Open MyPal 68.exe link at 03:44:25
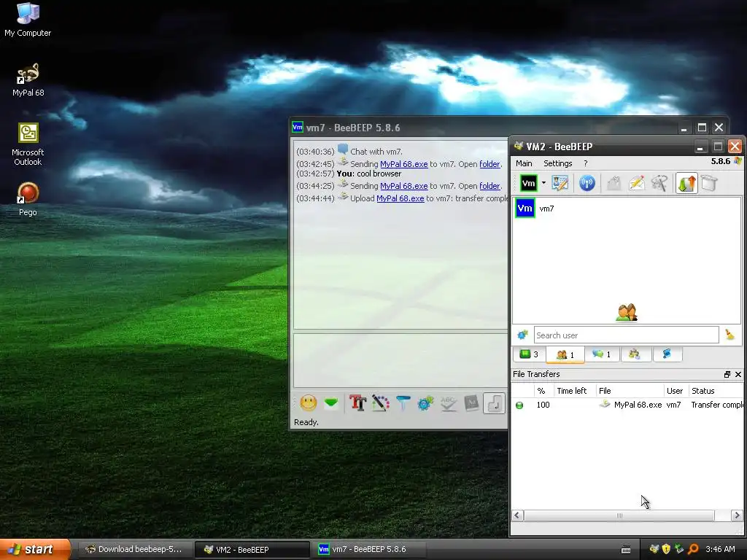747x560 pixels. point(404,186)
